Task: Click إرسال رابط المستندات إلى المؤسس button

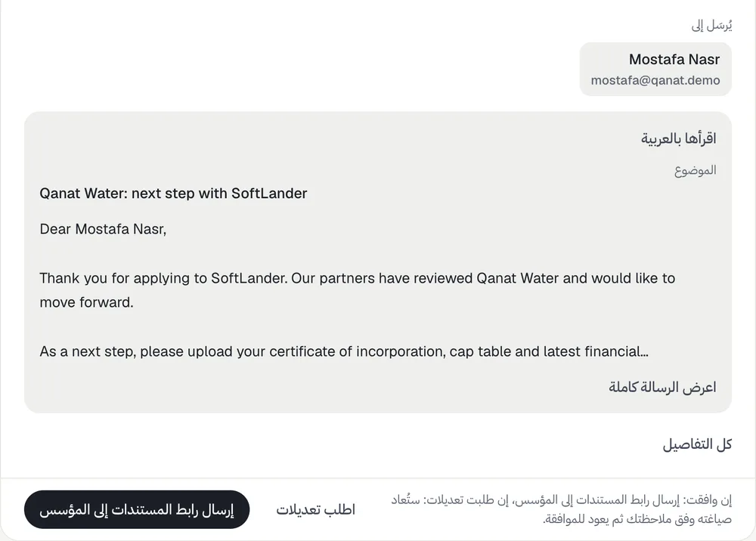Action: pos(136,509)
